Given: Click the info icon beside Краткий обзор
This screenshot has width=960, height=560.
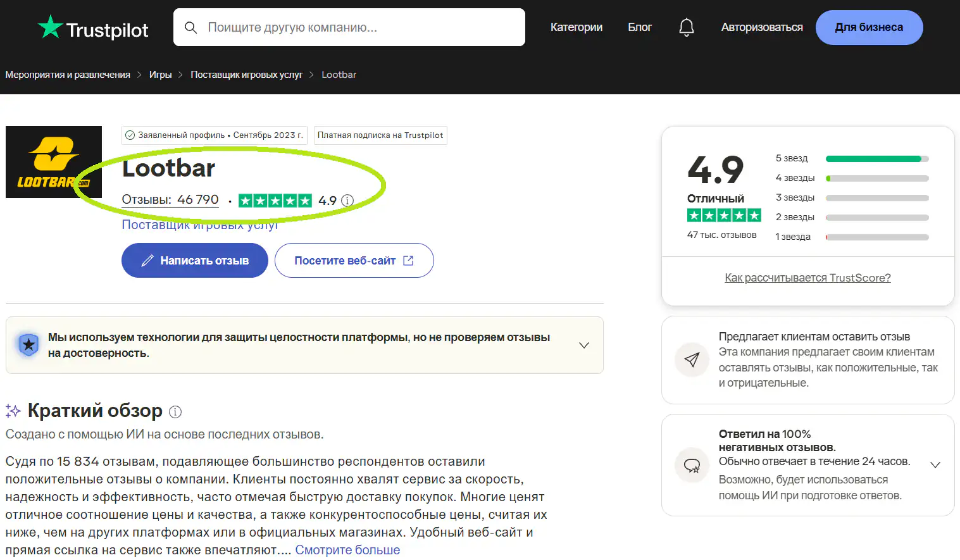Looking at the screenshot, I should point(175,412).
